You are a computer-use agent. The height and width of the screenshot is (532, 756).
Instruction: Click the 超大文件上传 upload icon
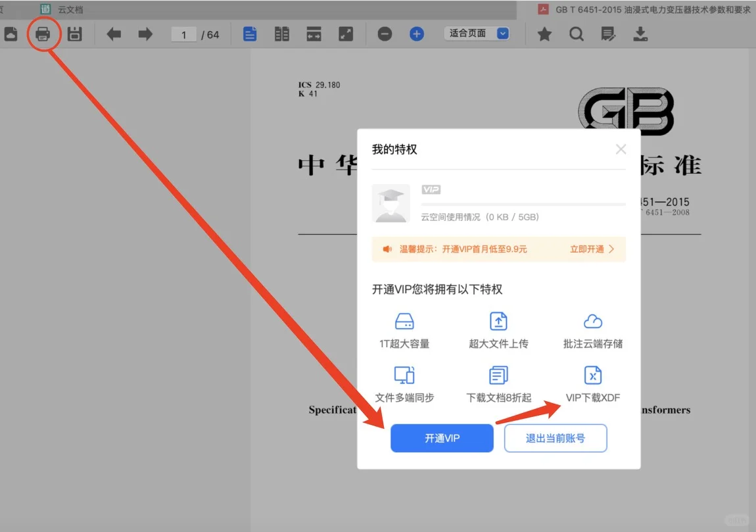(498, 321)
